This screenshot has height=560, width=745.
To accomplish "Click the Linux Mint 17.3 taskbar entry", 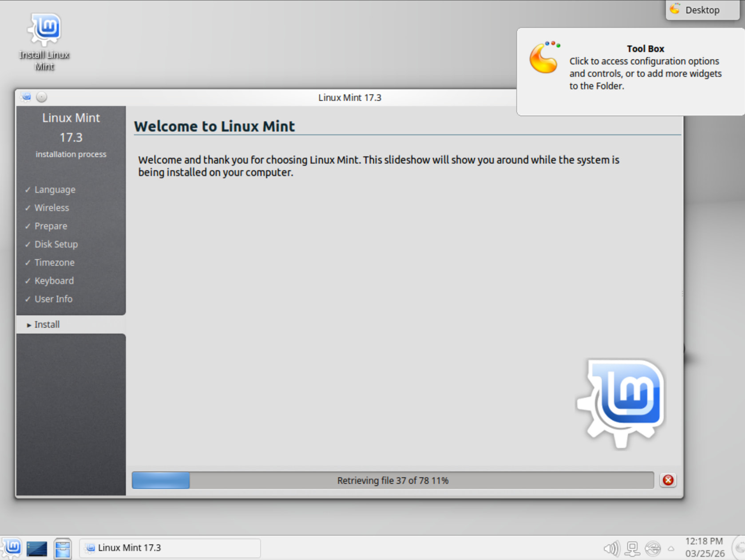I will (170, 548).
